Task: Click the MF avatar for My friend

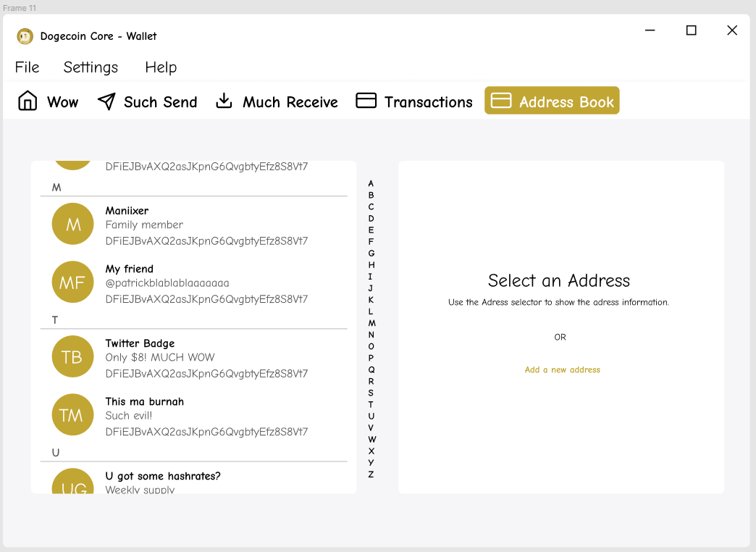Action: pyautogui.click(x=72, y=283)
